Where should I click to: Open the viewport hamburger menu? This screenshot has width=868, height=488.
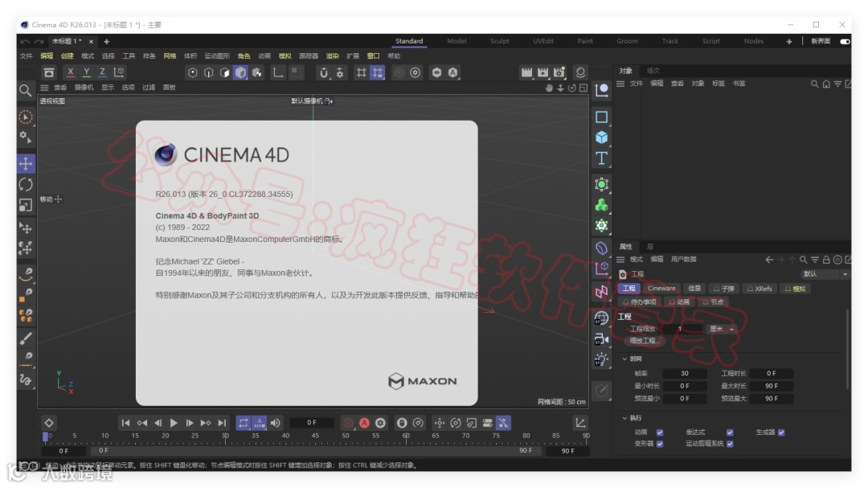pyautogui.click(x=44, y=88)
